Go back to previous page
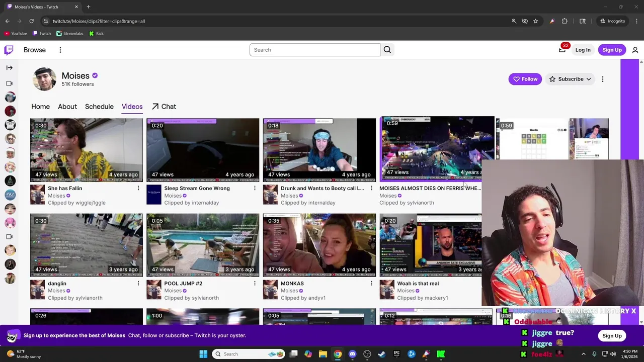Screen dimensions: 644x362 (x=8, y=21)
